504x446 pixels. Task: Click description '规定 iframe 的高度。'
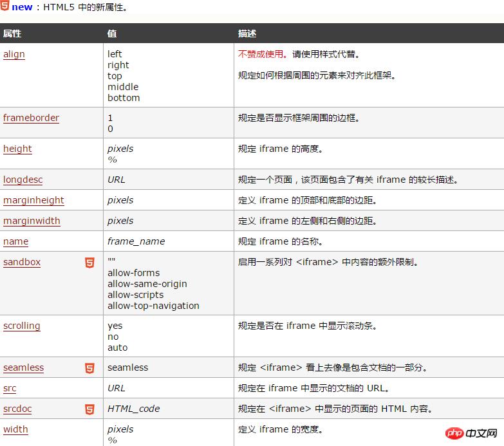[x=281, y=149]
